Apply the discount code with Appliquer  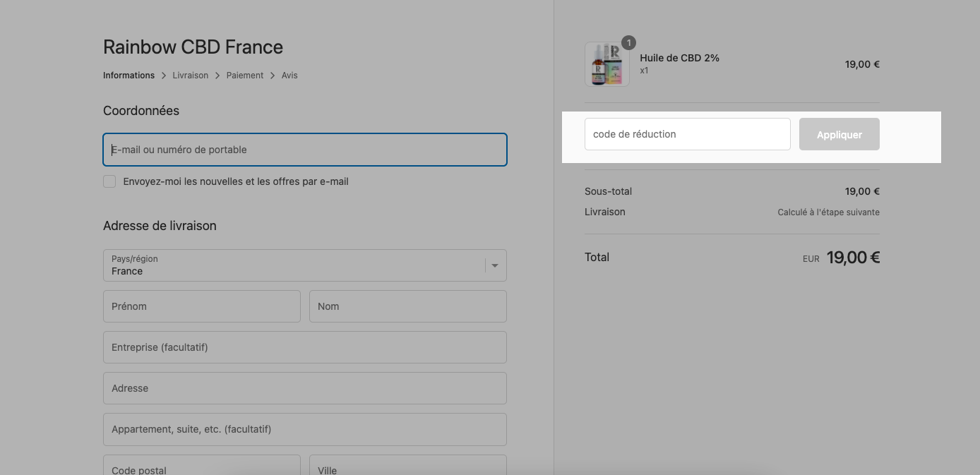[839, 134]
